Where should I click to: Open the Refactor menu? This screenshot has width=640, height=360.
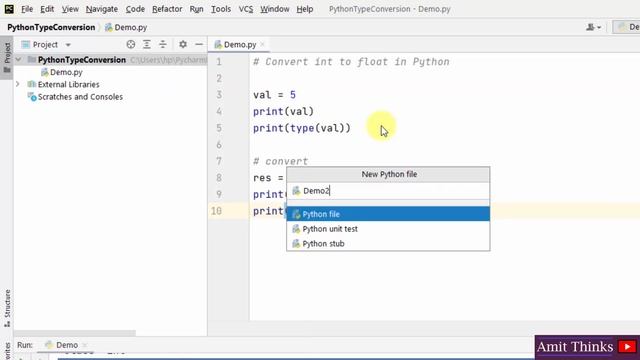[167, 9]
